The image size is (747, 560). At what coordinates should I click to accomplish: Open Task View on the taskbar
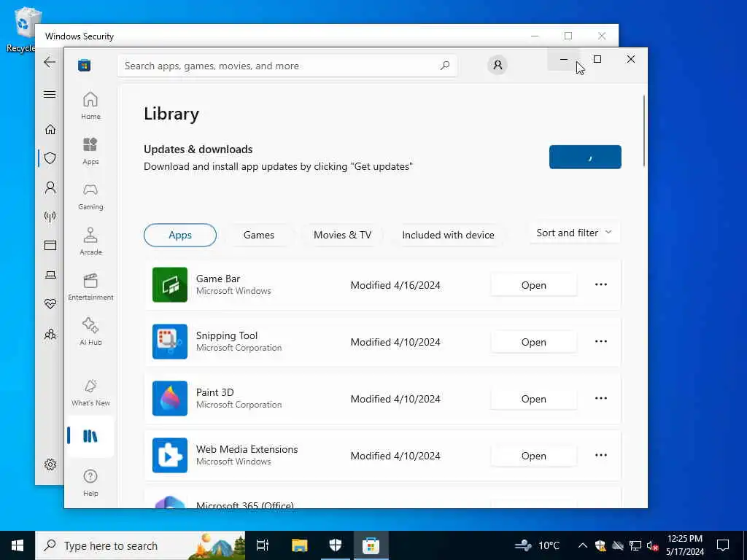pyautogui.click(x=263, y=545)
